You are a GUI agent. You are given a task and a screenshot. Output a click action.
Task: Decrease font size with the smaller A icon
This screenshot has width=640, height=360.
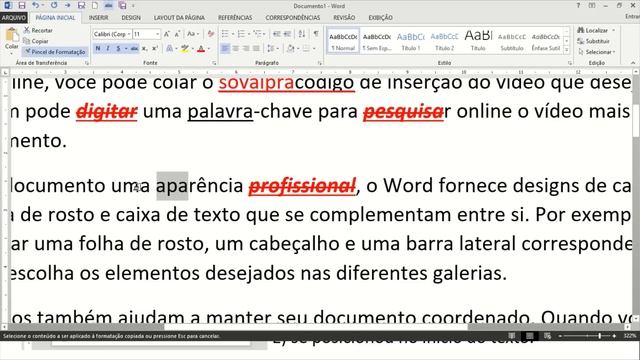177,34
